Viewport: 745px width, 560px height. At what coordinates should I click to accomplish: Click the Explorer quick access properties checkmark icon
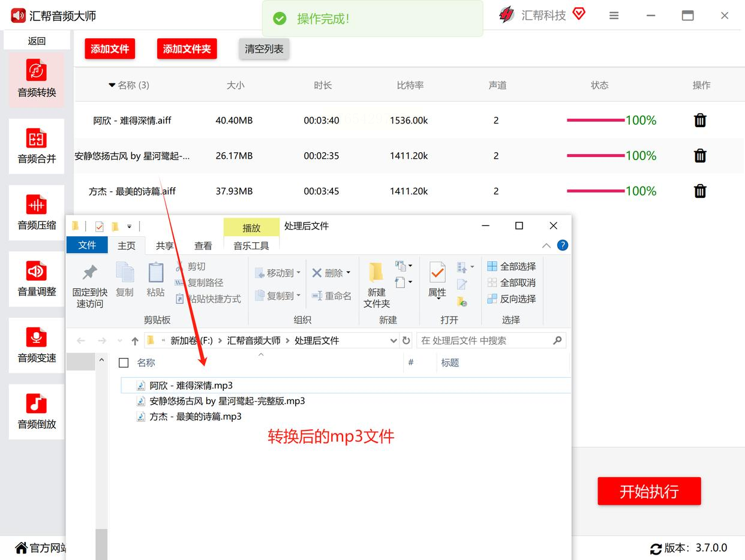[100, 226]
